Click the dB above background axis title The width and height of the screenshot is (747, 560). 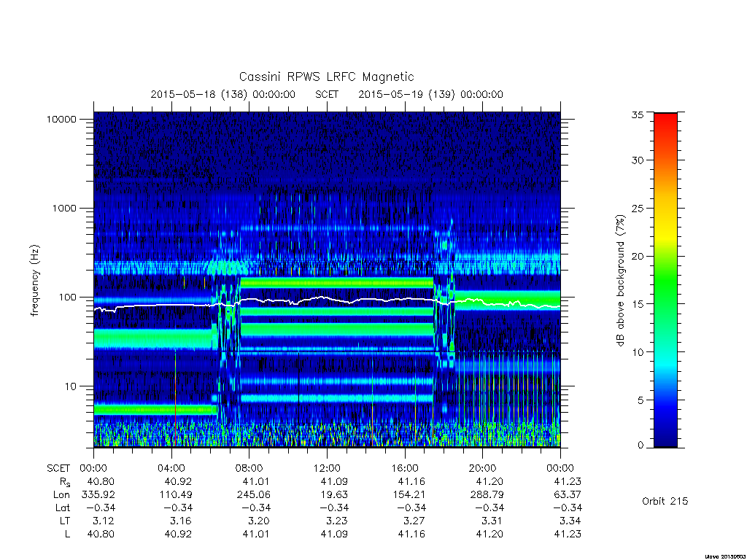tap(620, 281)
